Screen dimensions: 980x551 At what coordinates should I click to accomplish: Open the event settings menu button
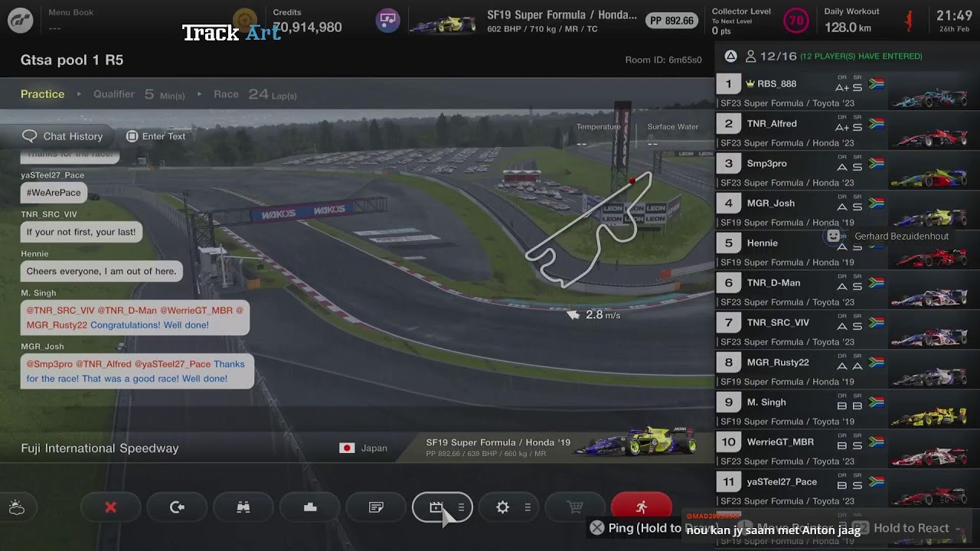[443, 507]
